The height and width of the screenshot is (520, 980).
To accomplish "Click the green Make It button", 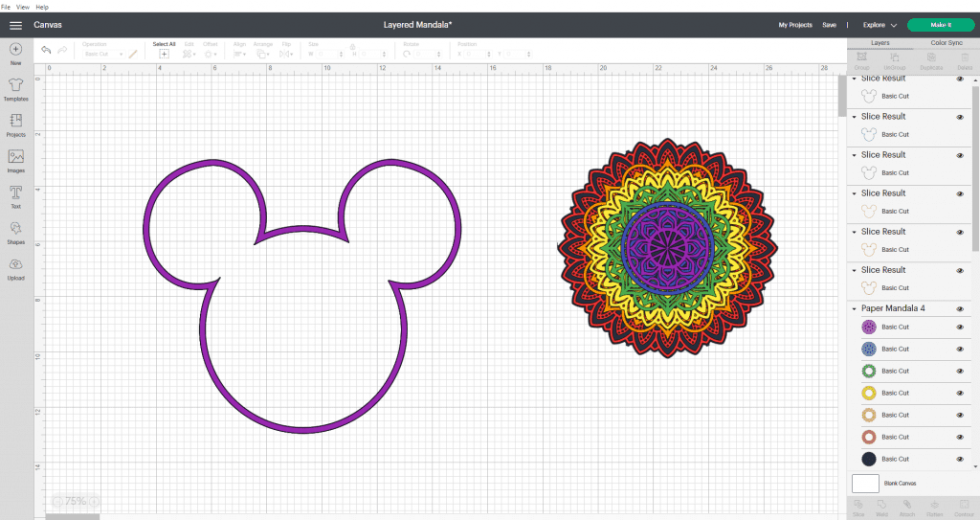I will [941, 25].
